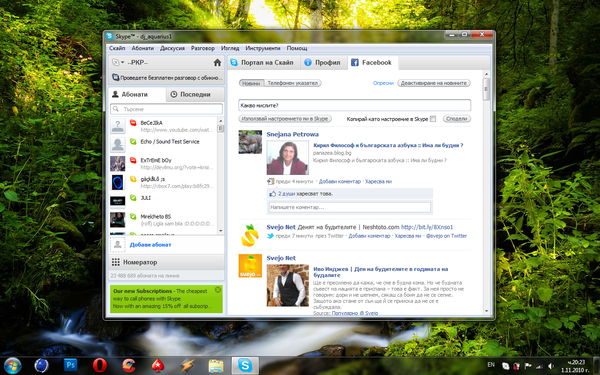Open Opera browser from the taskbar

(x=99, y=365)
